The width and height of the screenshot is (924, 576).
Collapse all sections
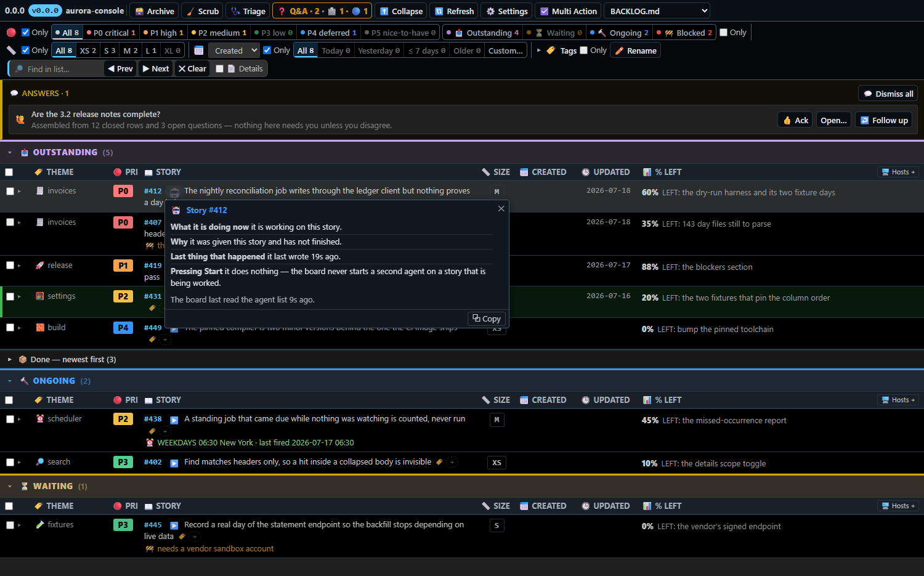point(401,11)
